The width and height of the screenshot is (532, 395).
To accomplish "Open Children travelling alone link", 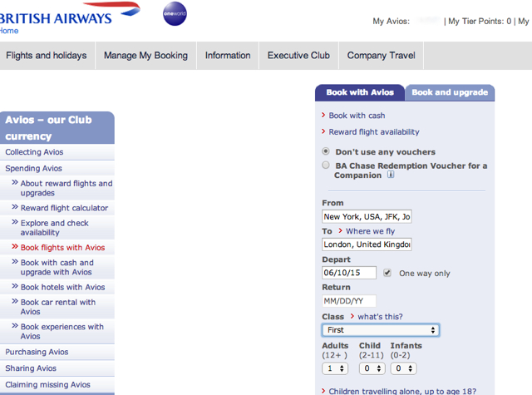I will tap(402, 392).
